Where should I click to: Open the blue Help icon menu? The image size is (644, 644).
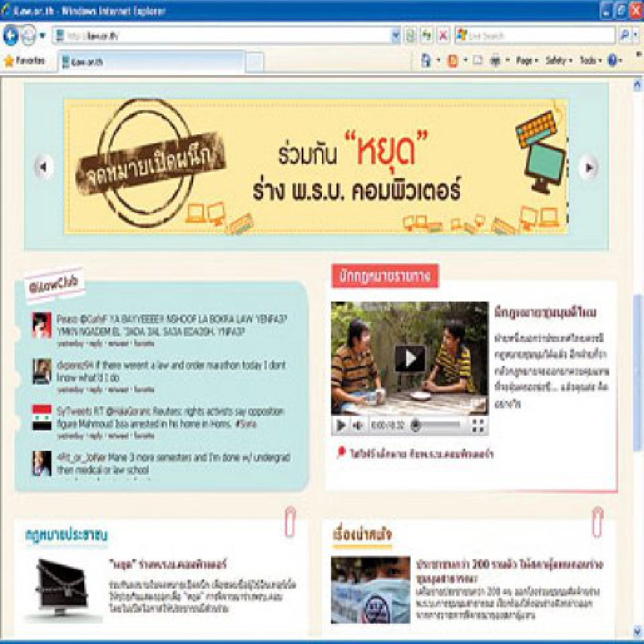click(x=614, y=61)
